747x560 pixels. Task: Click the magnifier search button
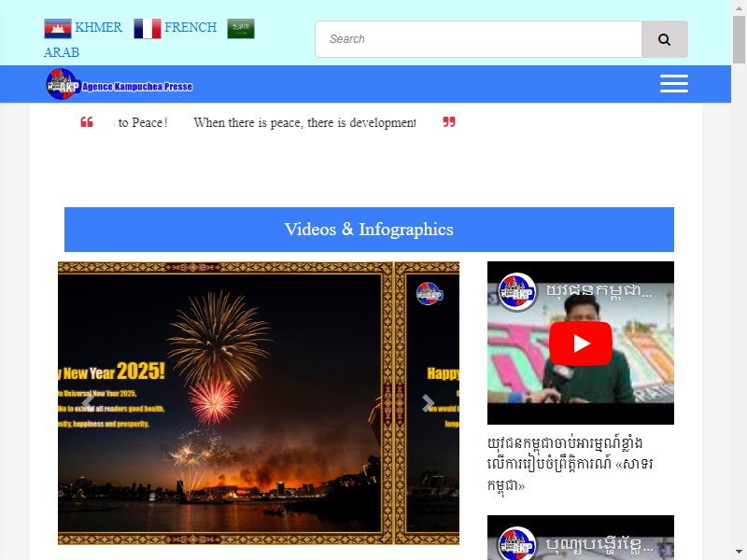pyautogui.click(x=665, y=39)
